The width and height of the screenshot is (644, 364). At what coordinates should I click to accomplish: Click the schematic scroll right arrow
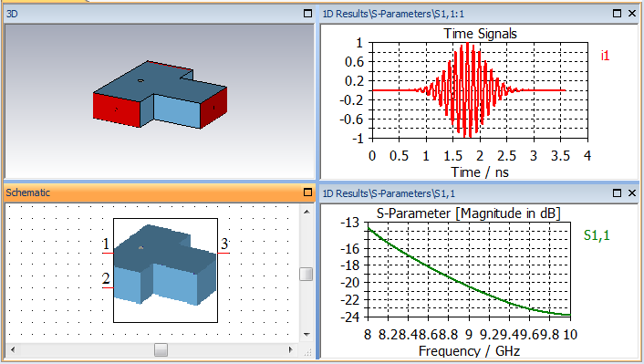tap(291, 350)
